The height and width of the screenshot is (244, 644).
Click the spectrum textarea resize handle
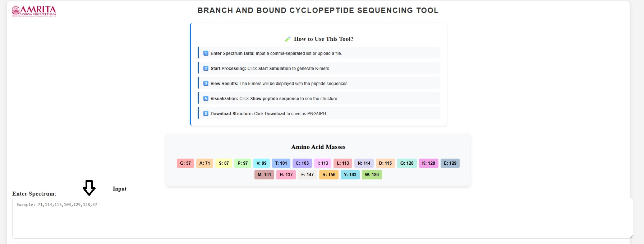coord(631,236)
